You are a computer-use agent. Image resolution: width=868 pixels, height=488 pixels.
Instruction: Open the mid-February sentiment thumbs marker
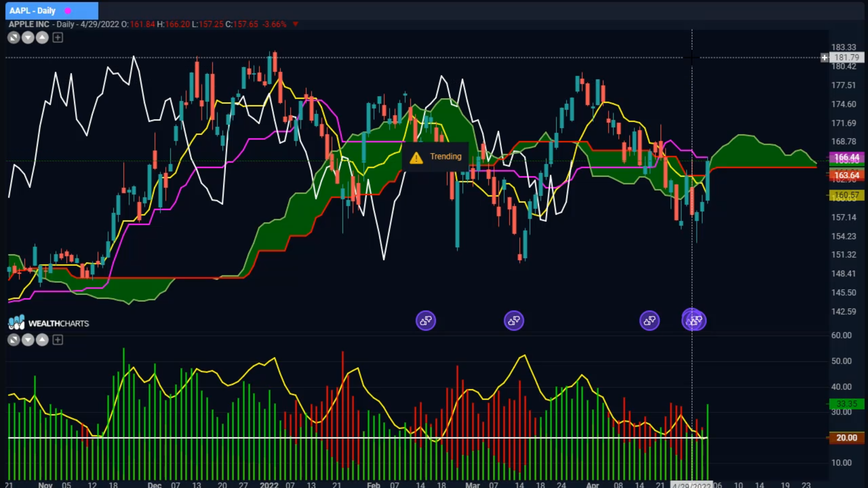point(425,321)
